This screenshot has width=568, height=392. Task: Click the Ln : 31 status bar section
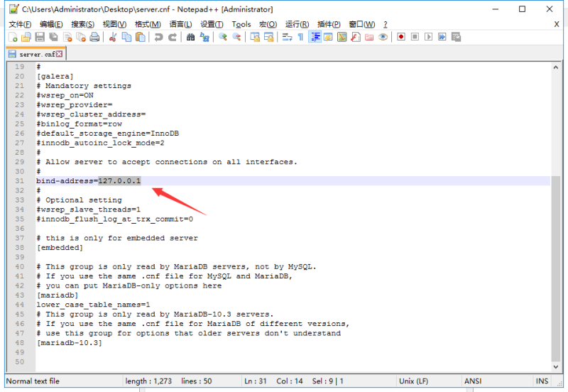(x=256, y=381)
